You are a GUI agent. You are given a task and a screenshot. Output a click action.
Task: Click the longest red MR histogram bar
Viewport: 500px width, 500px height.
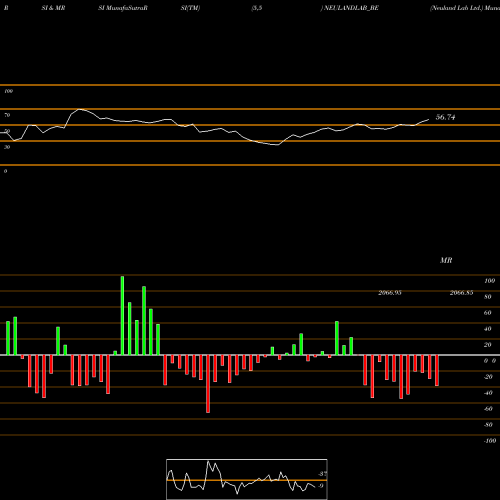point(208,384)
